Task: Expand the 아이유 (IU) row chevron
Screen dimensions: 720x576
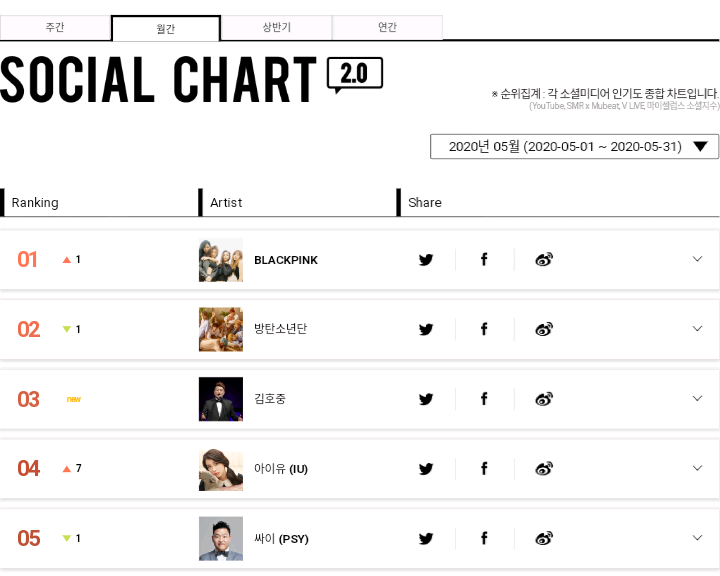Action: tap(697, 467)
